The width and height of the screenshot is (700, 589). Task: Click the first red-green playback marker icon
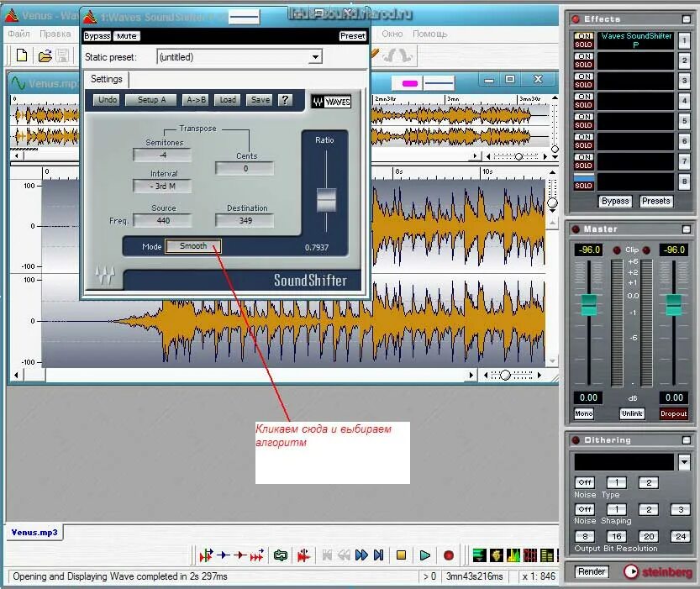pos(206,555)
